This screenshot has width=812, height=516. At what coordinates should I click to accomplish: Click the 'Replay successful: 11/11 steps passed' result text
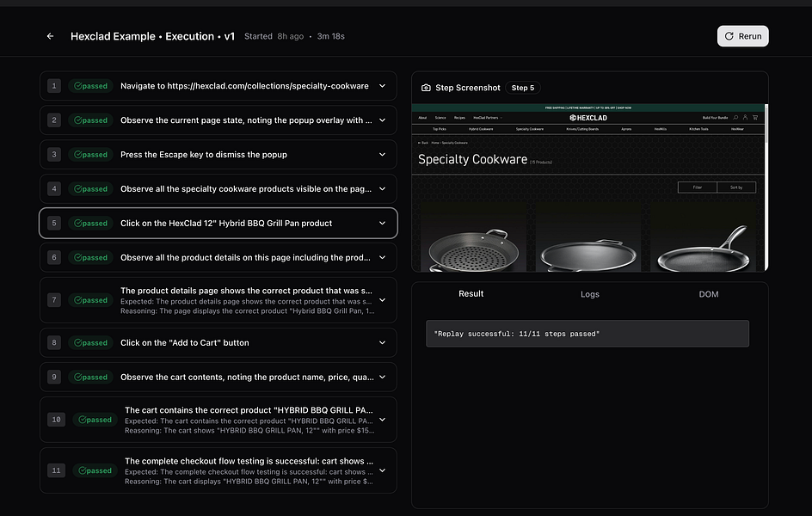pos(517,334)
